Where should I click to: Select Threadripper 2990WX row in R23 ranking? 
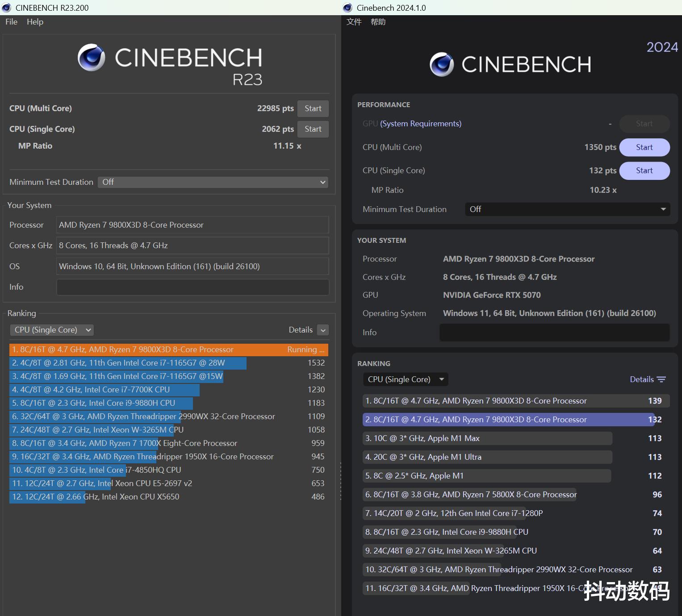click(x=168, y=416)
